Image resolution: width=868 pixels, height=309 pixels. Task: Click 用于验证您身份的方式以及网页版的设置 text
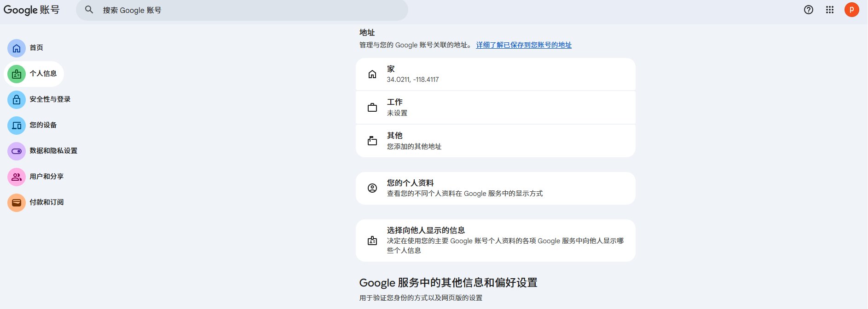[421, 298]
